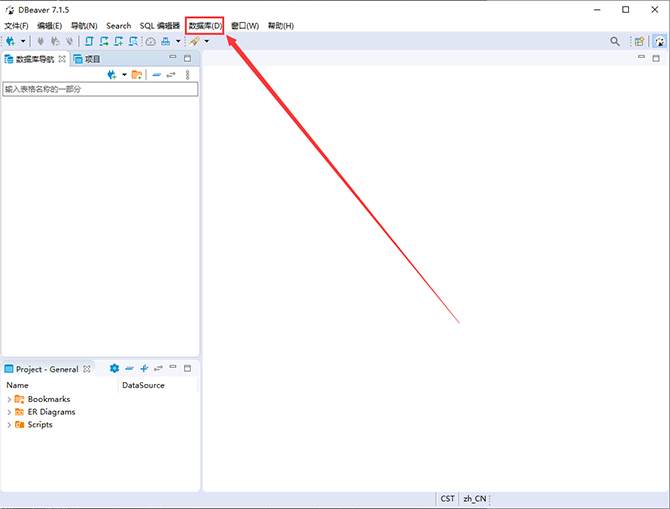
Task: Open the SQL 编辑器 menu
Action: (160, 26)
